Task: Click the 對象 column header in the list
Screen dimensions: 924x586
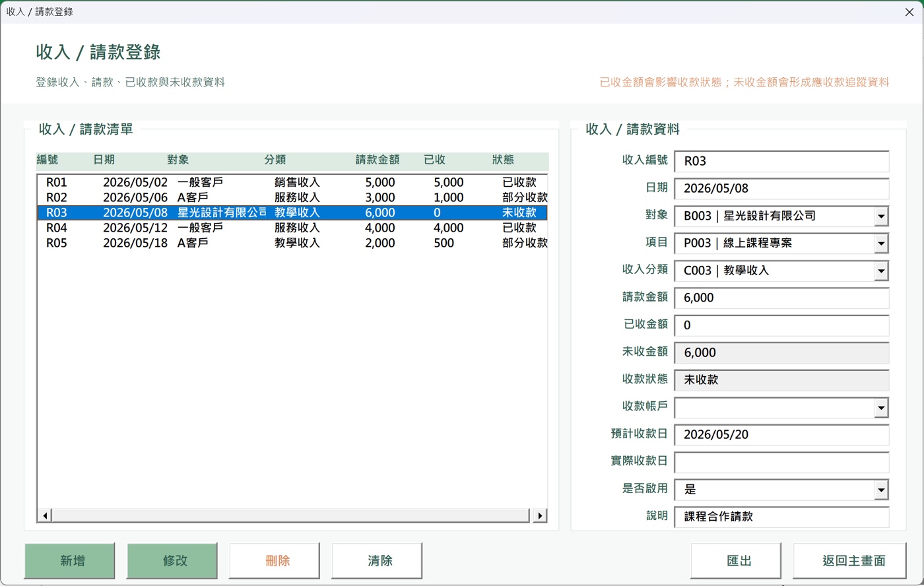Action: [x=178, y=160]
